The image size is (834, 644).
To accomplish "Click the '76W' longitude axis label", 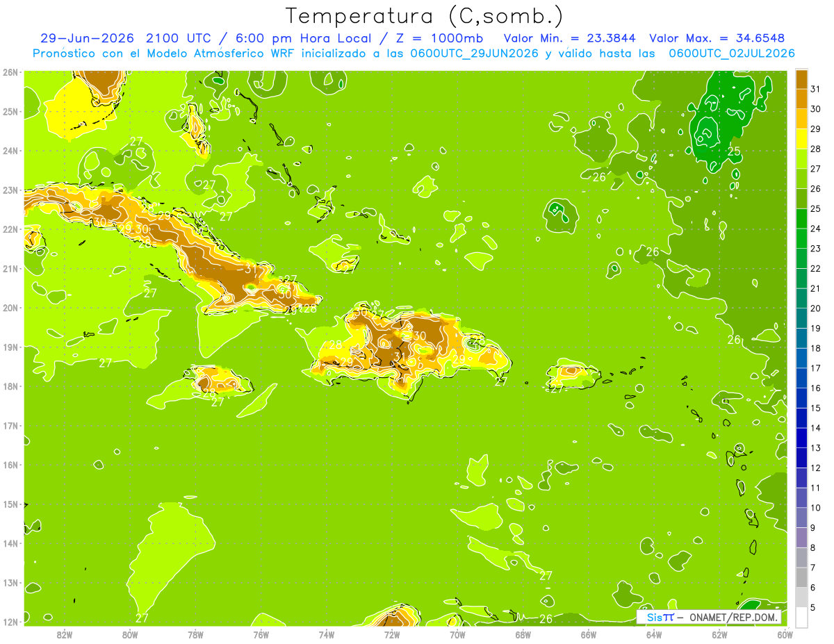I will pos(261,634).
